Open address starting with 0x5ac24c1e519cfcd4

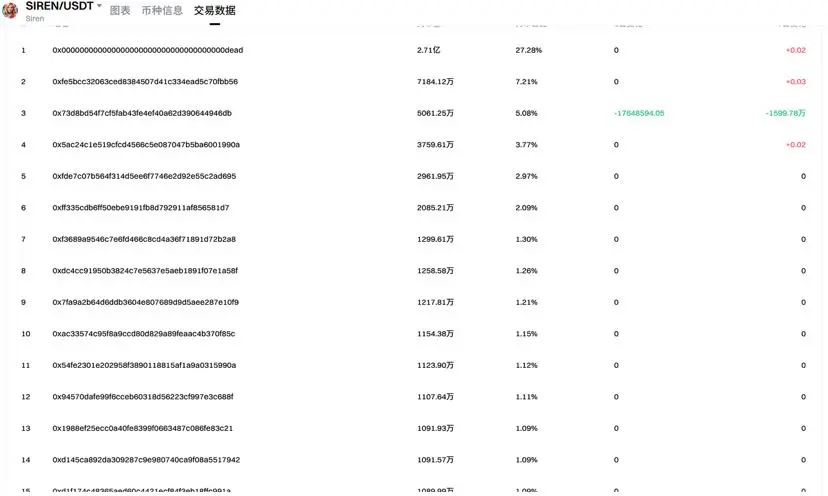click(x=146, y=144)
